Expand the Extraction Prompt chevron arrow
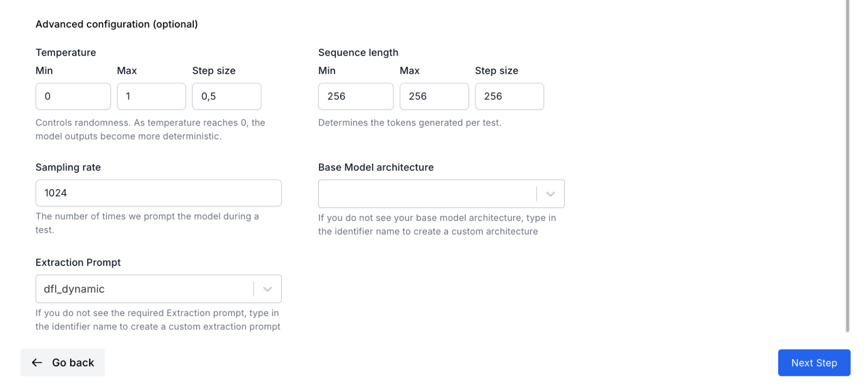The width and height of the screenshot is (868, 388). click(x=267, y=289)
